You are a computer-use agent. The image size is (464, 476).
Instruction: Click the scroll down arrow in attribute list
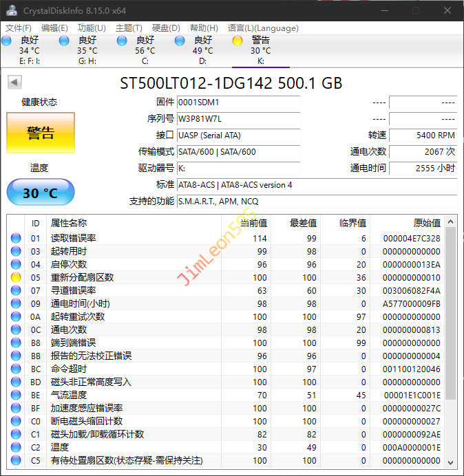(451, 462)
